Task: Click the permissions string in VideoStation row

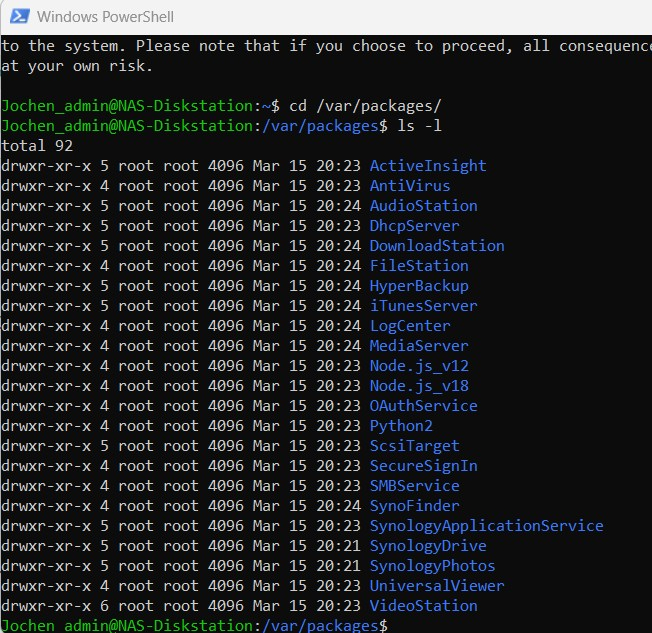Action: [x=46, y=606]
